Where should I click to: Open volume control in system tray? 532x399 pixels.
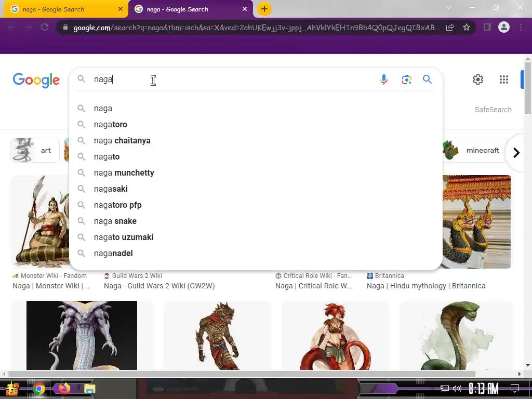tap(457, 389)
